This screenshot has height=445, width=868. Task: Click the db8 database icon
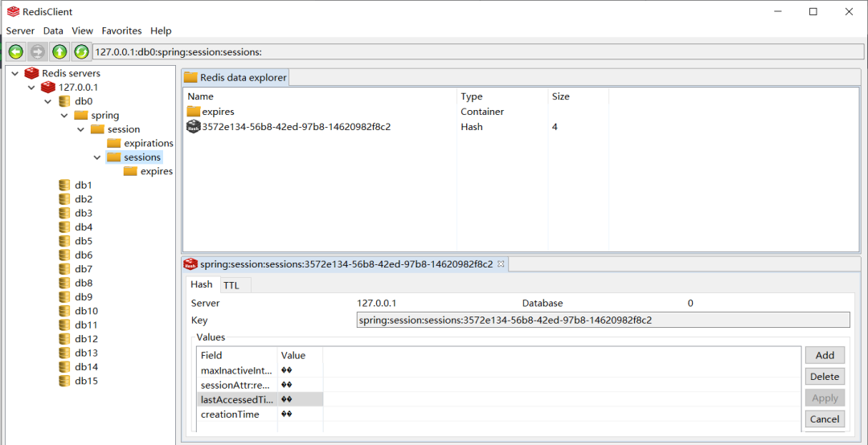65,284
